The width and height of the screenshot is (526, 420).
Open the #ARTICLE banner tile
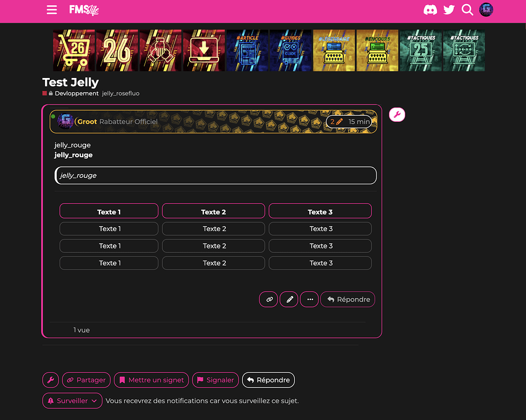[x=247, y=51]
